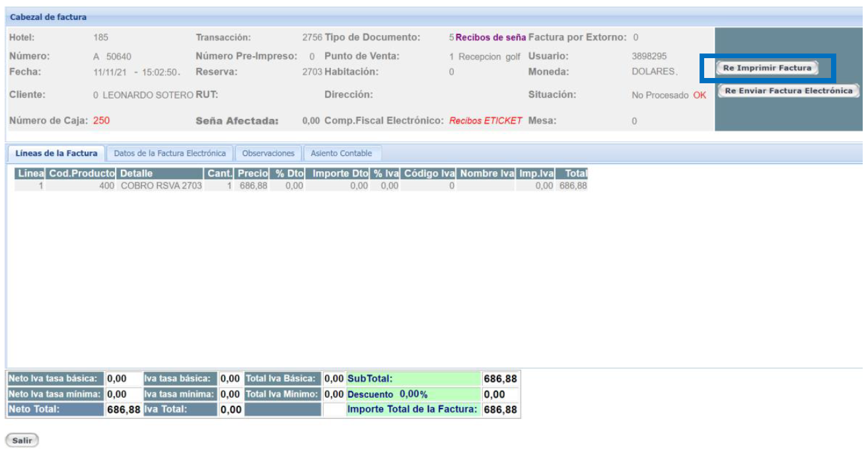Click the Neto Total value field
The height and width of the screenshot is (452, 868).
pyautogui.click(x=123, y=410)
